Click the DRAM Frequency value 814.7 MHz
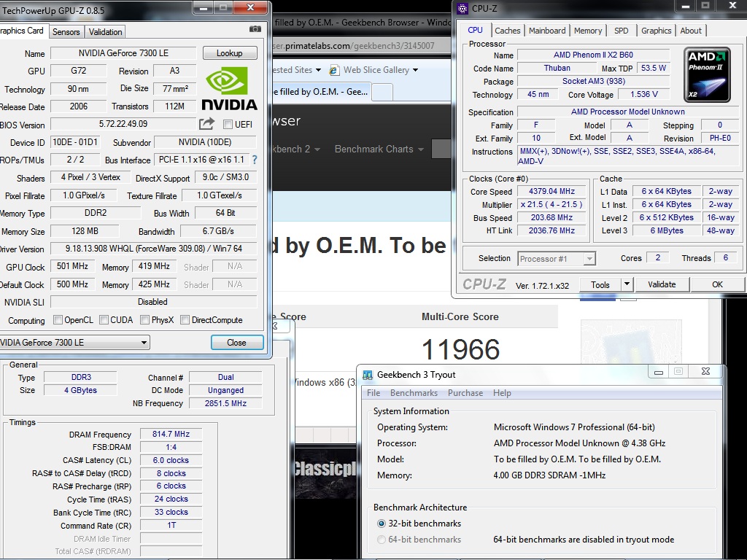747x560 pixels. 171,434
